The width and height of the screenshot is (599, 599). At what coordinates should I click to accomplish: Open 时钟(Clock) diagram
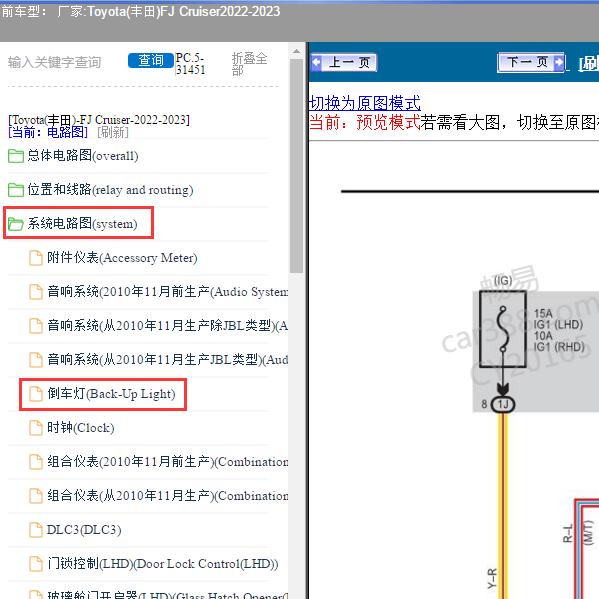pyautogui.click(x=81, y=427)
